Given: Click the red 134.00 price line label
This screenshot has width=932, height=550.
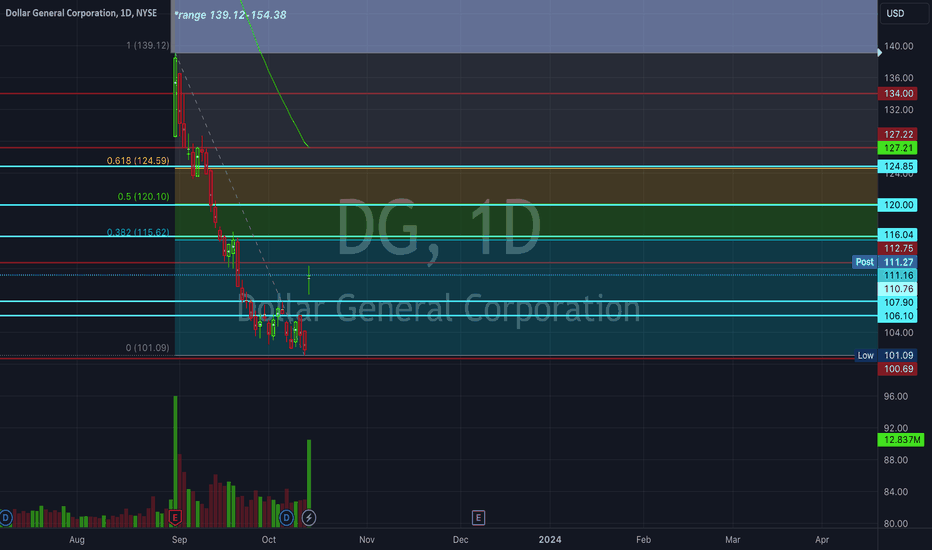Looking at the screenshot, I should click(x=898, y=93).
